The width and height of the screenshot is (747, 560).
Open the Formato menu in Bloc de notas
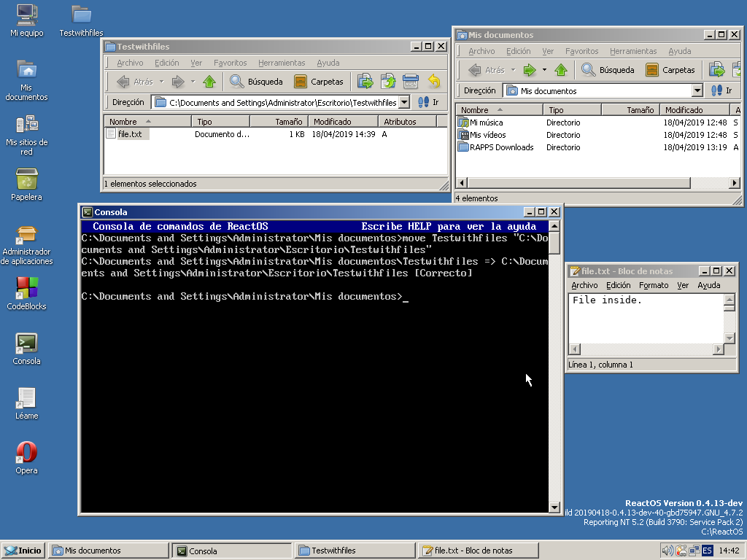[x=654, y=285]
